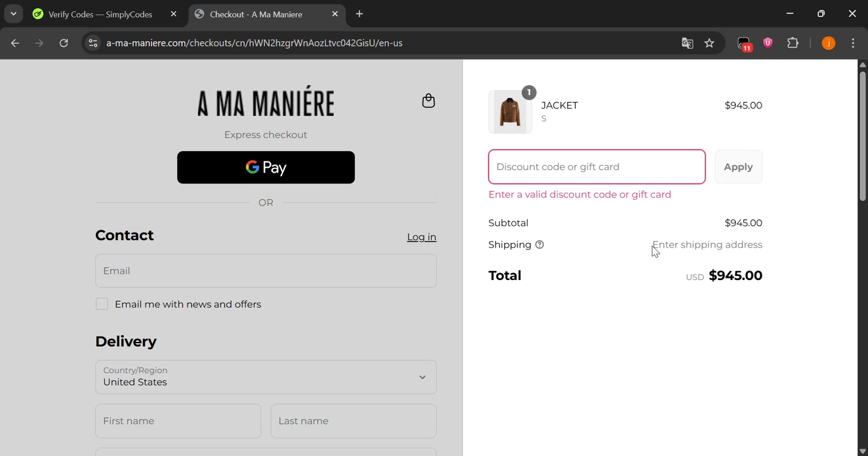Open the extension with red 11 badge
Screen dimensions: 868x456
click(x=744, y=44)
